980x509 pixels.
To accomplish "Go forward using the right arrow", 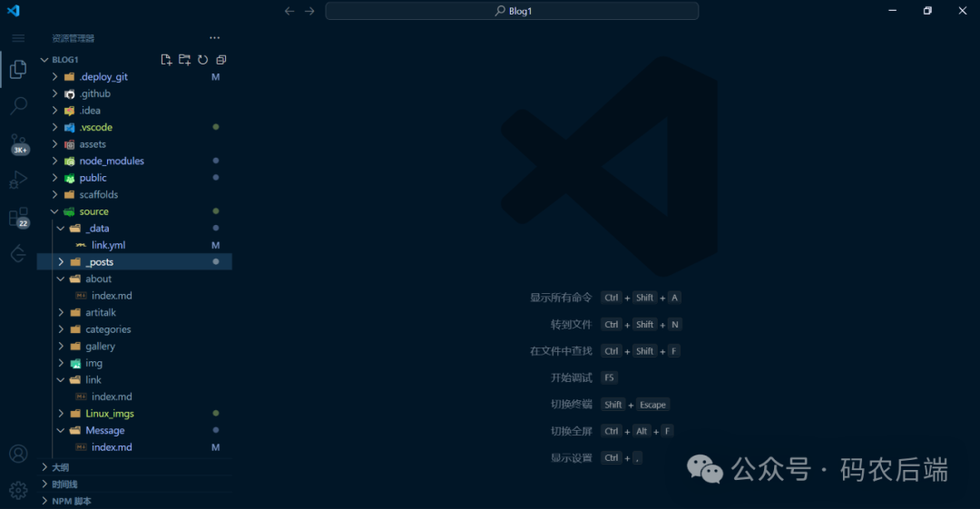I will (x=309, y=11).
